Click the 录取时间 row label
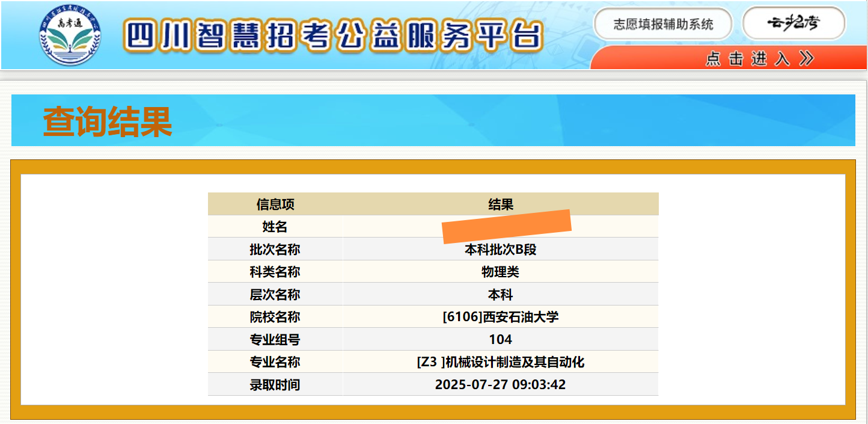 pyautogui.click(x=275, y=385)
